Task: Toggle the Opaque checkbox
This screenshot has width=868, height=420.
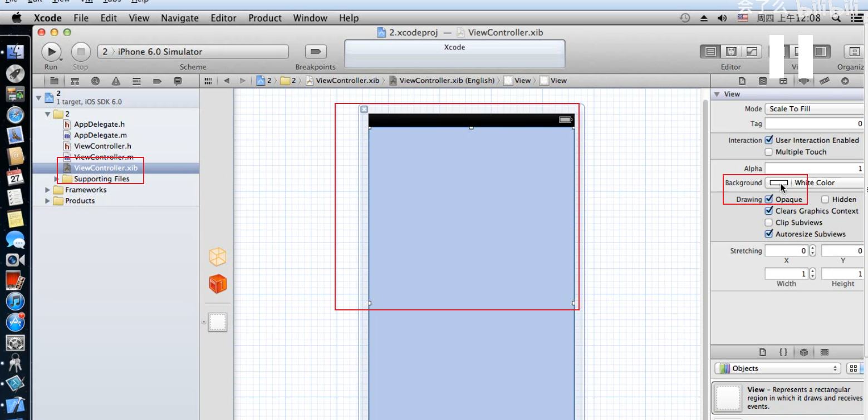Action: pos(769,199)
